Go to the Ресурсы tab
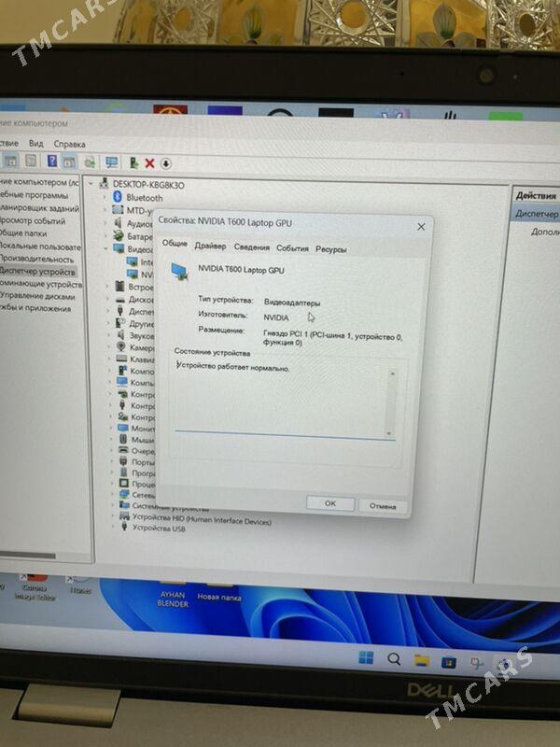 (330, 249)
